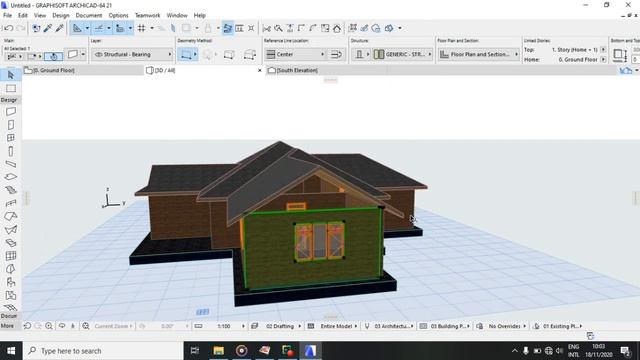This screenshot has height=360, width=640.
Task: Click the Fit in Window icon
Action: pyautogui.click(x=86, y=326)
